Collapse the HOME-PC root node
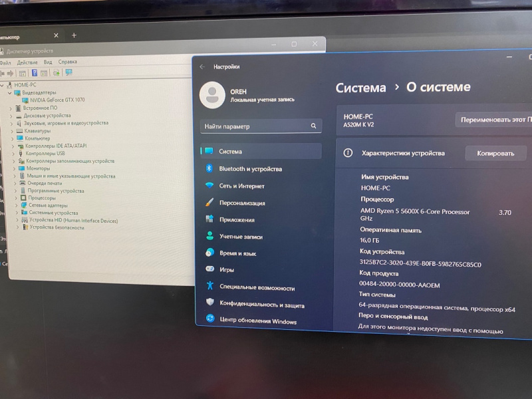532x399 pixels. pyautogui.click(x=2, y=85)
